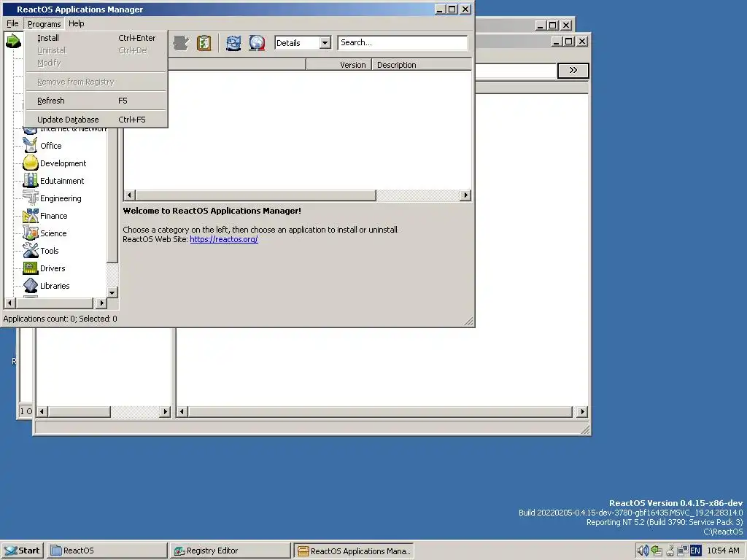Select the Edutainment category books icon
This screenshot has width=747, height=560.
click(x=30, y=181)
